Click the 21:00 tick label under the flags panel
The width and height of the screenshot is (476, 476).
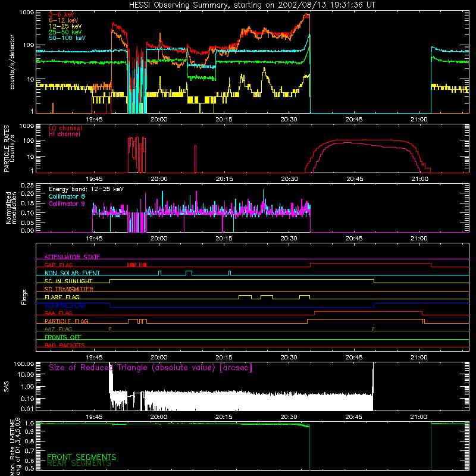point(419,358)
